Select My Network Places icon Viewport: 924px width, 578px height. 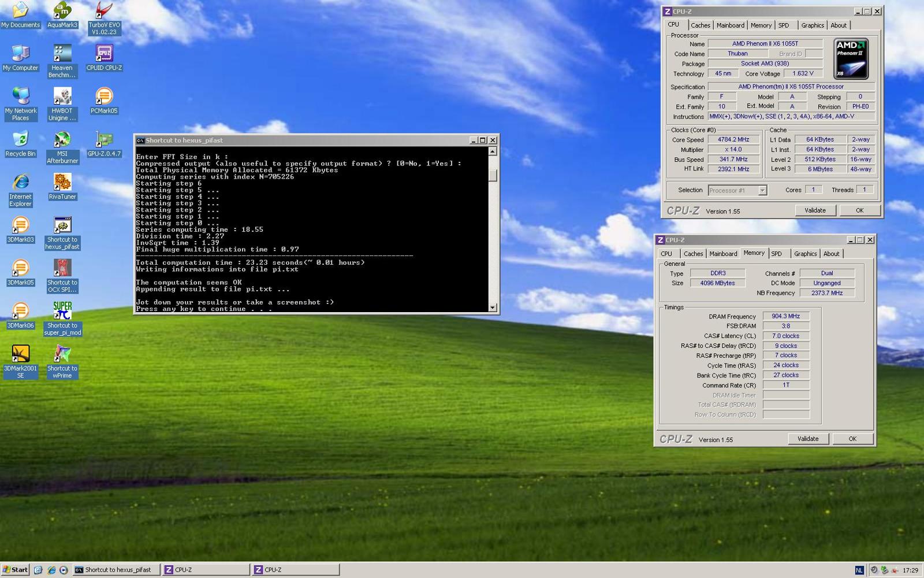(20, 104)
